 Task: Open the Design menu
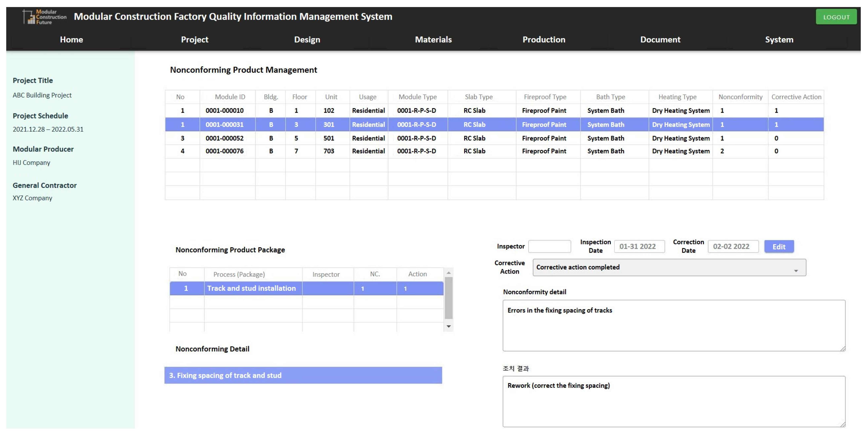tap(307, 39)
